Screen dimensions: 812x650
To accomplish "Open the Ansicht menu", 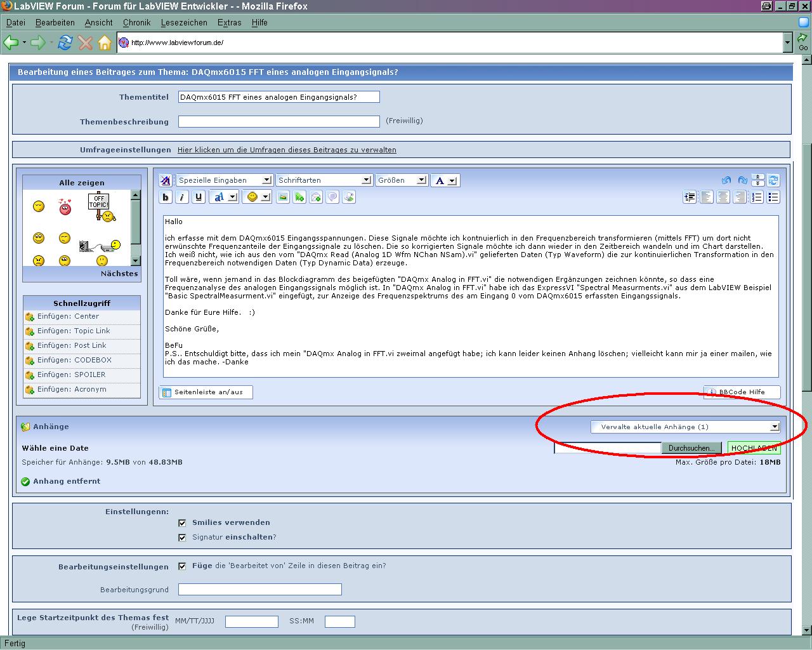I will tap(99, 22).
